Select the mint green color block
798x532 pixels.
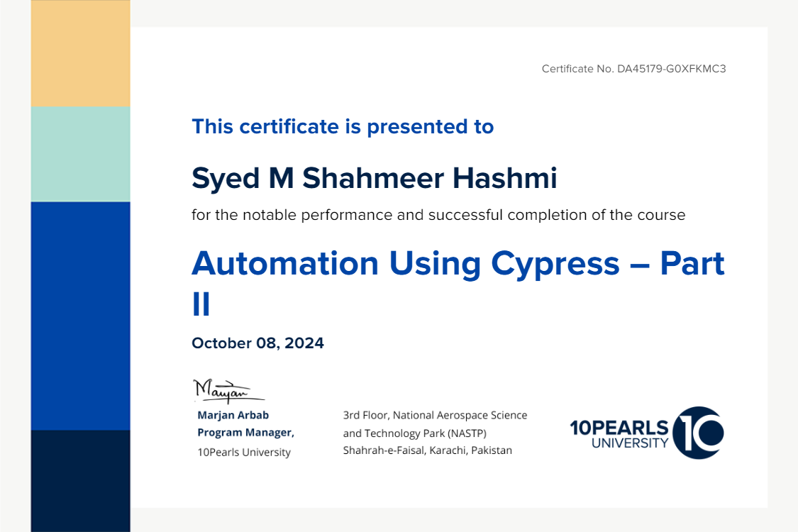(x=80, y=154)
